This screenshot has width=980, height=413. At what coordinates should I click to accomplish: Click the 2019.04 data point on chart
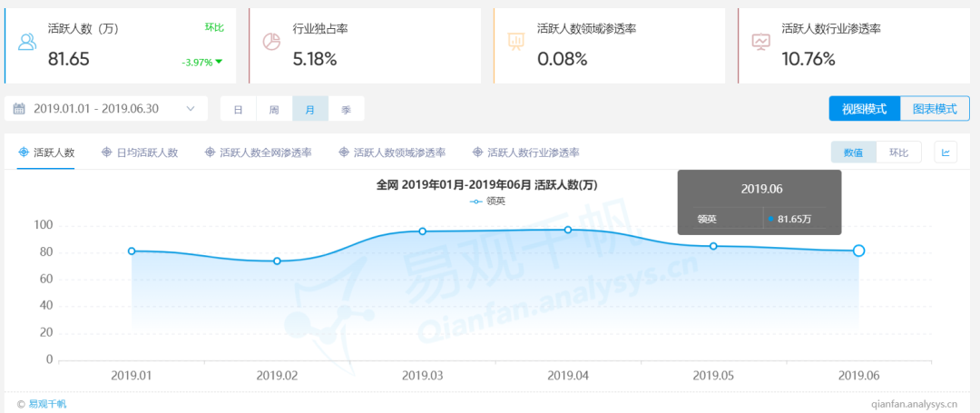(x=567, y=230)
